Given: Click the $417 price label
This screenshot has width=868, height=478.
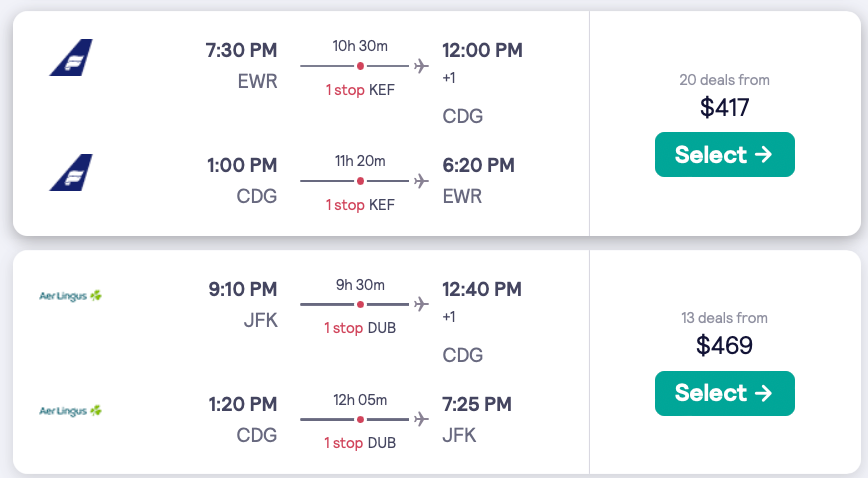Looking at the screenshot, I should [x=724, y=106].
